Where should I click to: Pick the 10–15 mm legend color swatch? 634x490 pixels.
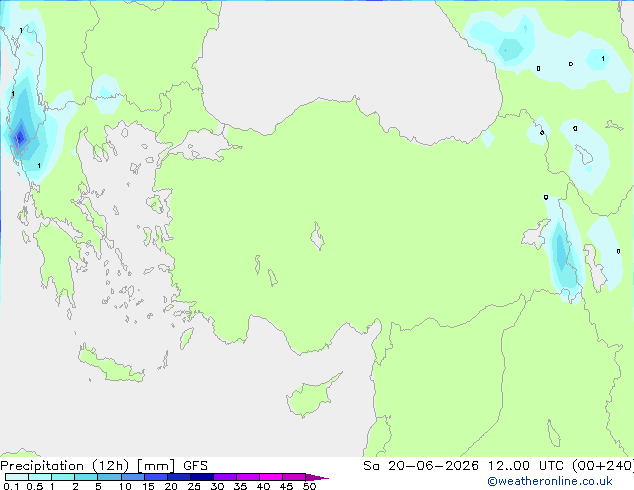(x=133, y=477)
